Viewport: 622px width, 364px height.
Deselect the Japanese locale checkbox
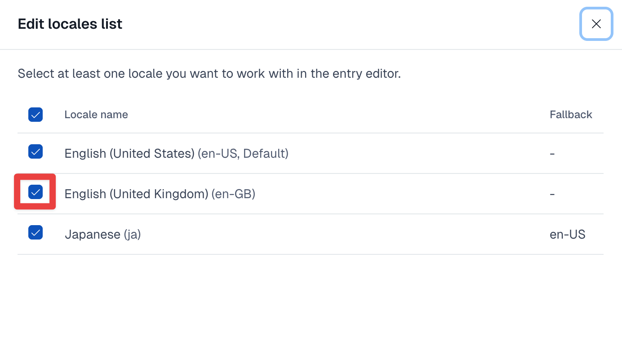[x=36, y=232]
